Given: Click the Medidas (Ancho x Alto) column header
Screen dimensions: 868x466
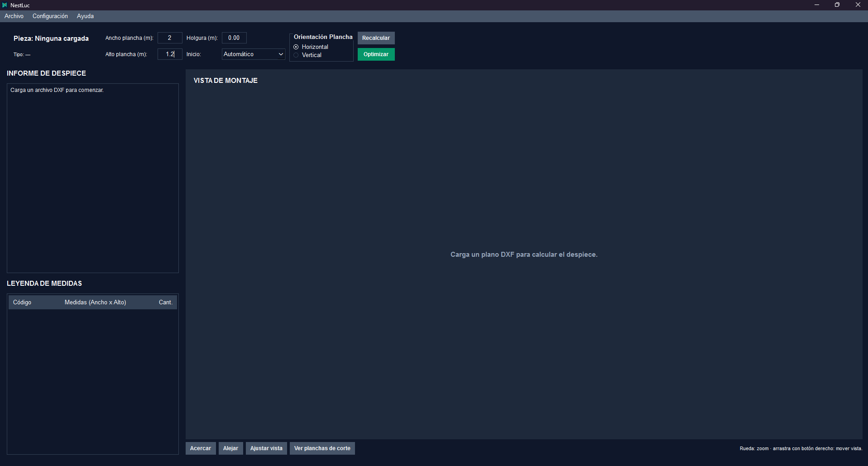Looking at the screenshot, I should [96, 302].
